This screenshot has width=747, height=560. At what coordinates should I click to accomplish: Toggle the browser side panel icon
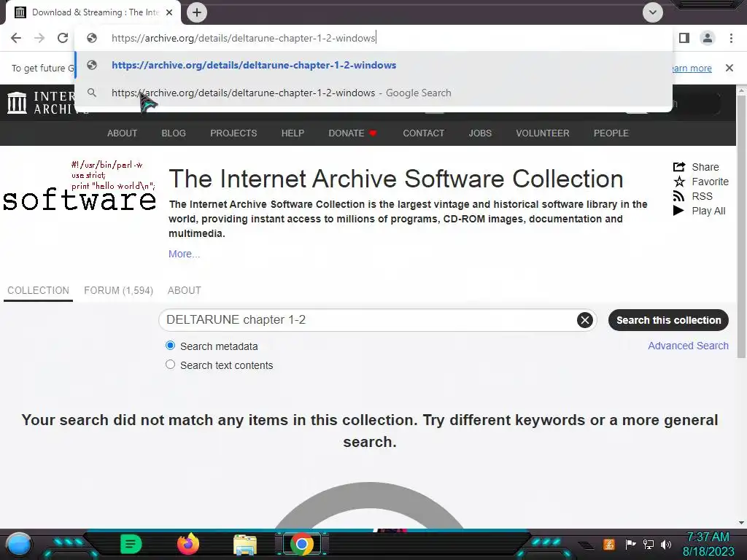[x=684, y=38]
